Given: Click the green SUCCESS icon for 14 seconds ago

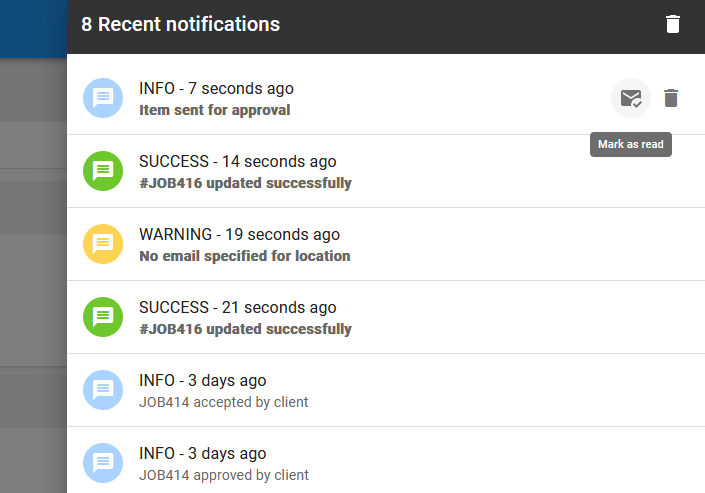Looking at the screenshot, I should (103, 171).
